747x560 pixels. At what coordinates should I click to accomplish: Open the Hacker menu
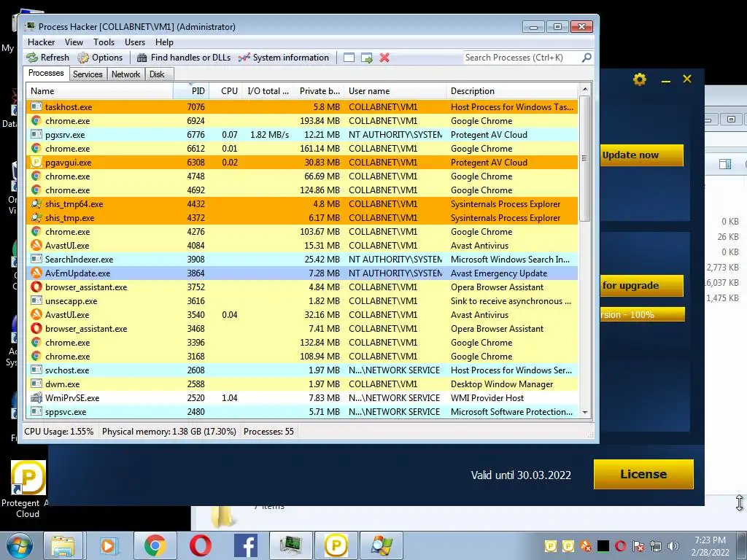[x=41, y=42]
